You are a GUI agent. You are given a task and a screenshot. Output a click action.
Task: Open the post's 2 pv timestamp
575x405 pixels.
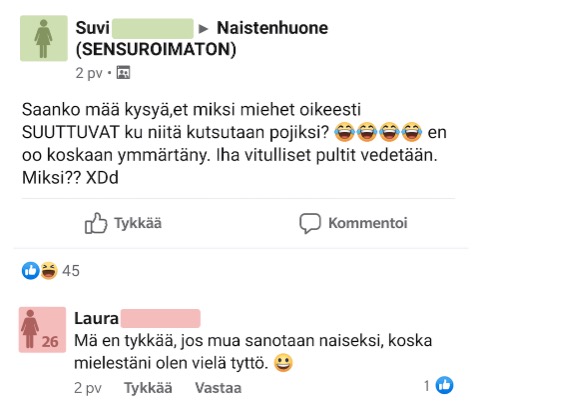[89, 73]
